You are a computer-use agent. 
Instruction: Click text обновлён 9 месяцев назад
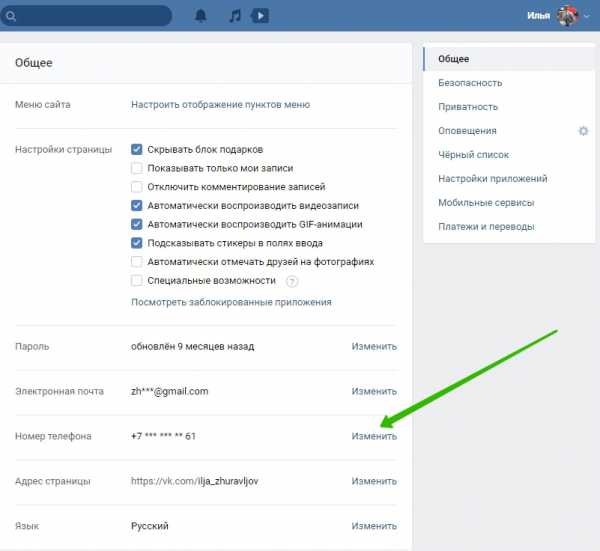[192, 347]
